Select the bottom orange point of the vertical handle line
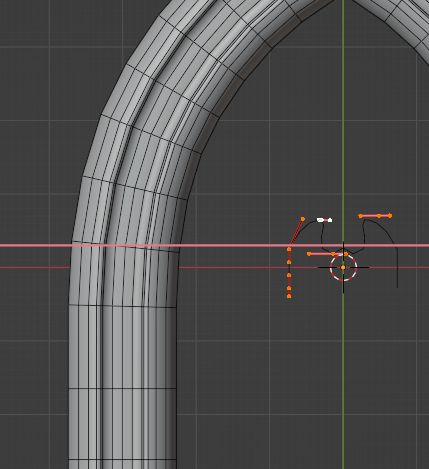 [289, 296]
